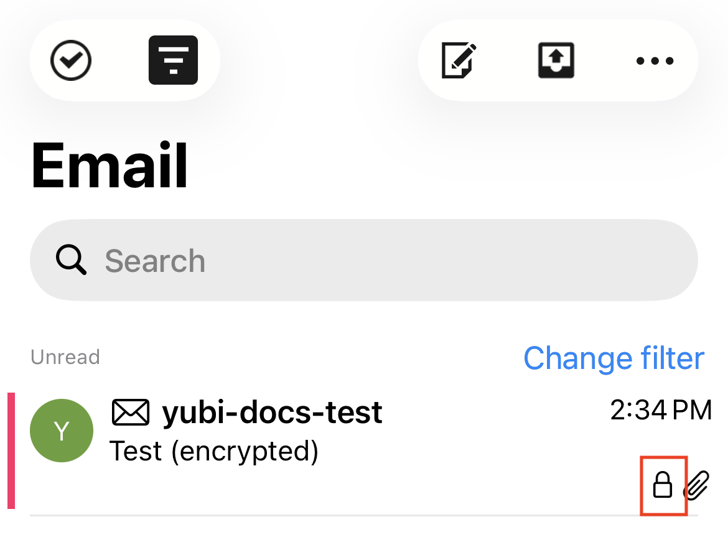The image size is (728, 560).
Task: Tap the green Y sender avatar
Action: click(x=62, y=431)
